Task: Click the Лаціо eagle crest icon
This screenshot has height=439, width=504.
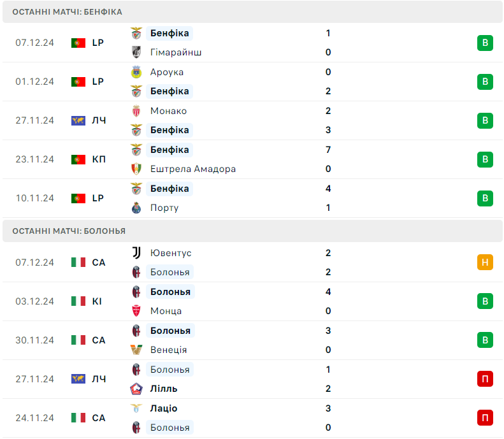Action: [x=136, y=408]
